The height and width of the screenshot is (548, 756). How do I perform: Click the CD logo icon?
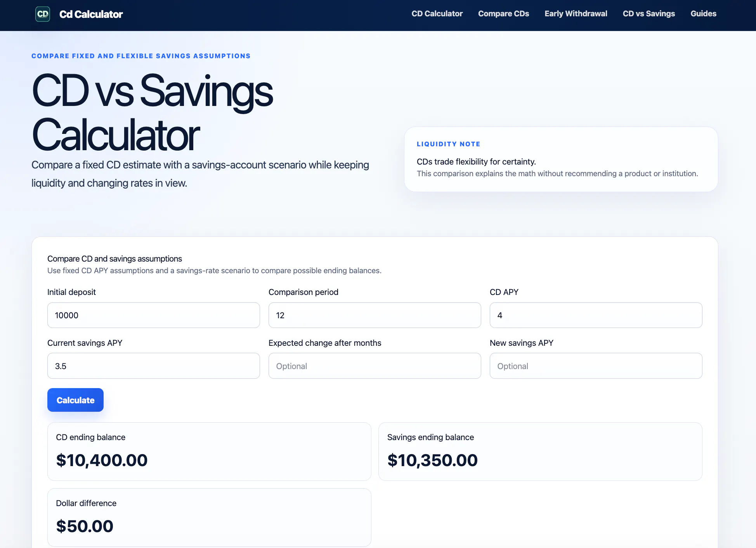point(43,14)
